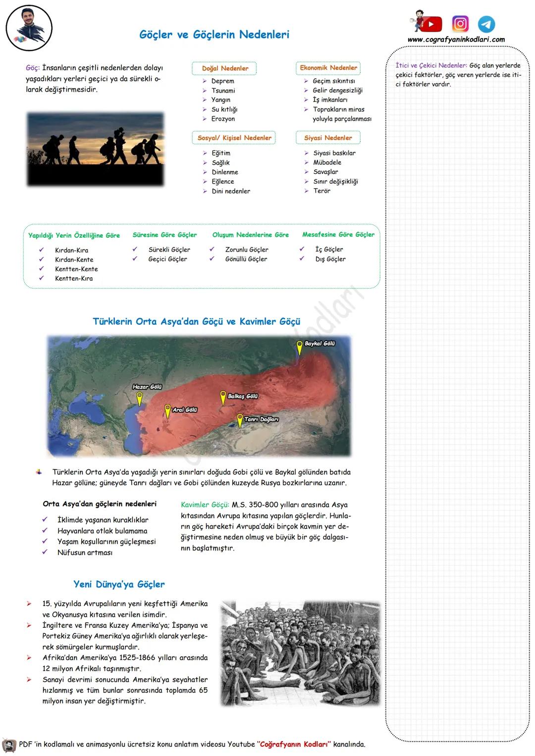
Task: Click the arrow bullet next to Geçim sıkıntısı
Action: click(x=306, y=81)
